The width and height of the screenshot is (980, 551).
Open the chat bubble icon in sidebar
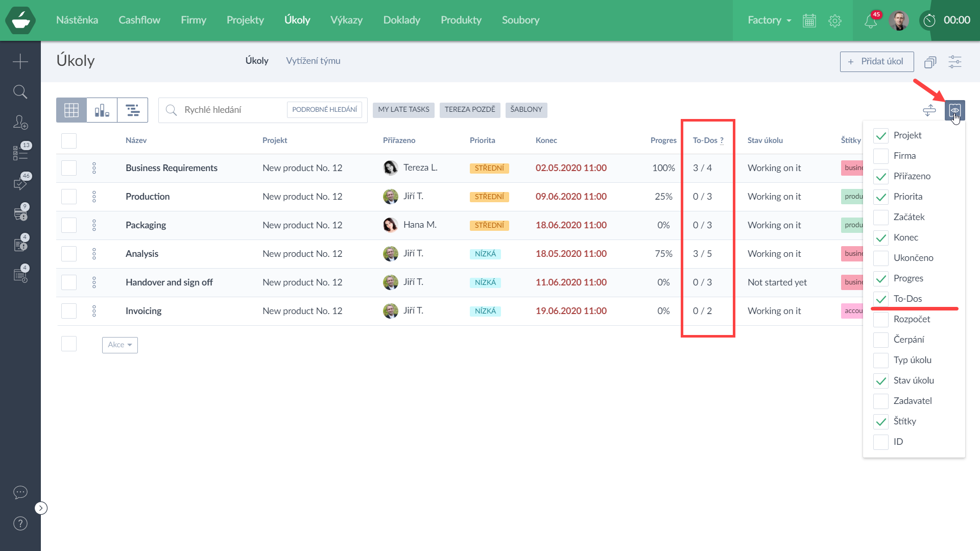20,492
